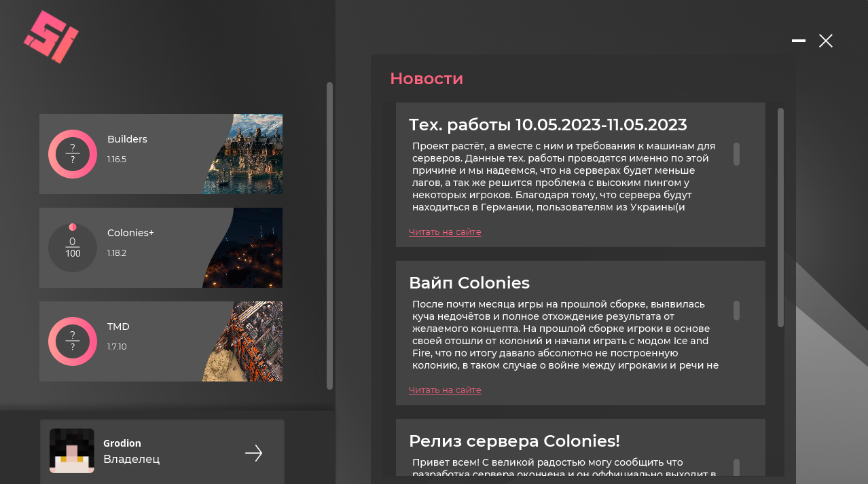Open account options with the arrow icon
Viewport: 868px width, 484px height.
pyautogui.click(x=254, y=453)
